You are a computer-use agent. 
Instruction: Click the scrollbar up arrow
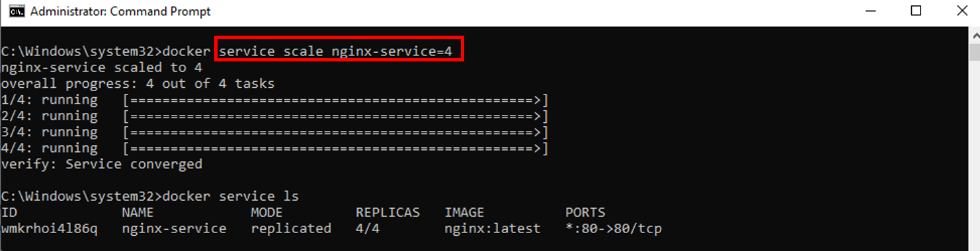[974, 34]
